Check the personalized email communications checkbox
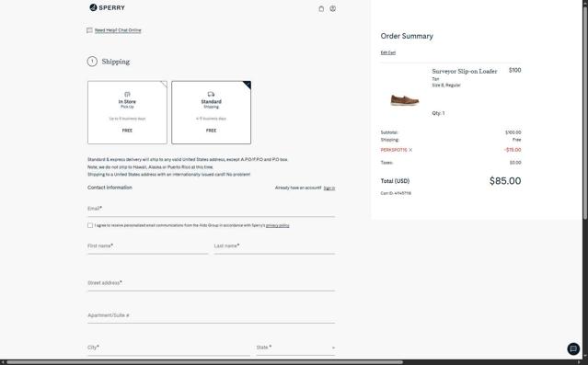The height and width of the screenshot is (365, 588). point(90,225)
